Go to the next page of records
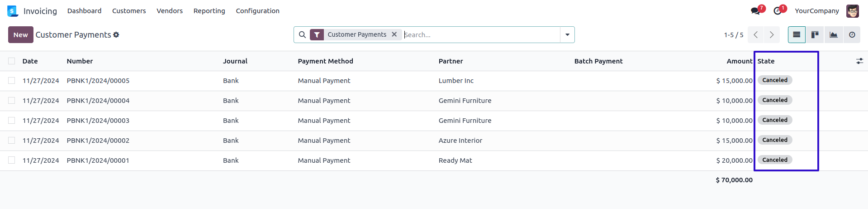Image resolution: width=868 pixels, height=209 pixels. (772, 35)
